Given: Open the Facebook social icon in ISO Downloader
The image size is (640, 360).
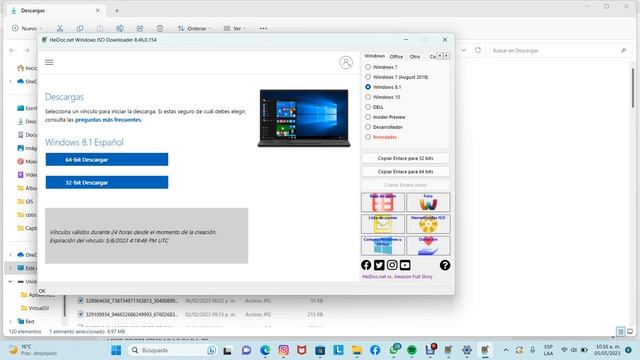Looking at the screenshot, I should (366, 265).
